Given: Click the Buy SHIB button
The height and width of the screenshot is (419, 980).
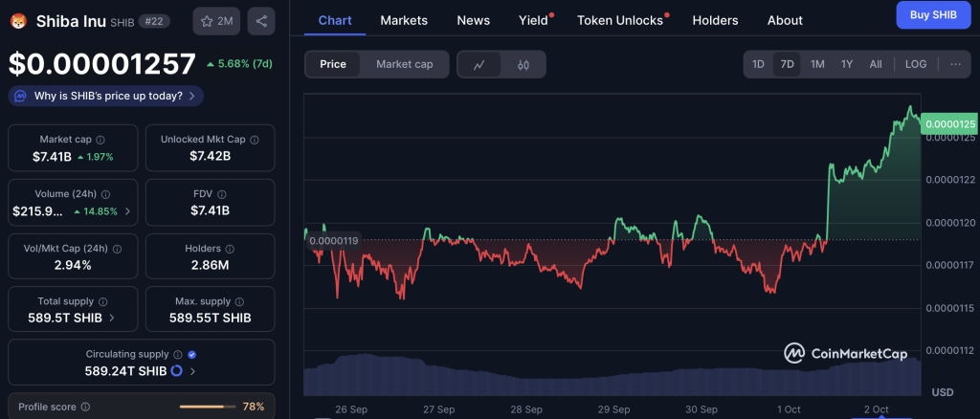Looking at the screenshot, I should 933,15.
